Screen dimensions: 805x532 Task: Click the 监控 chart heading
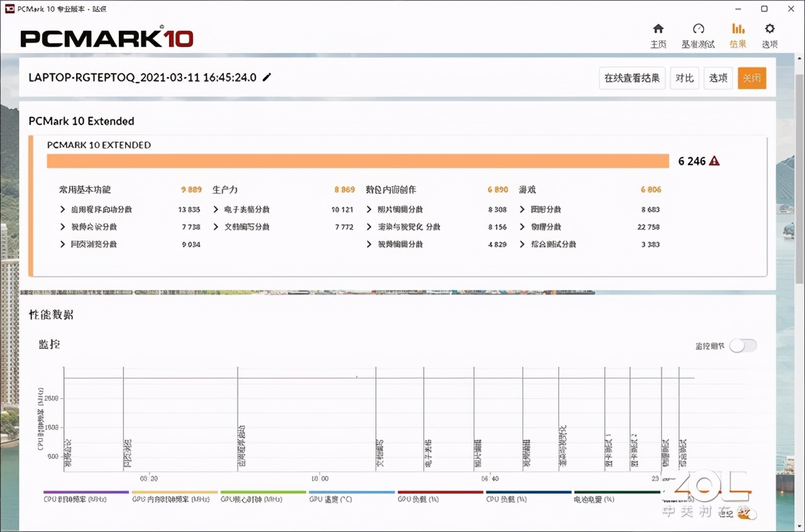[x=50, y=345]
